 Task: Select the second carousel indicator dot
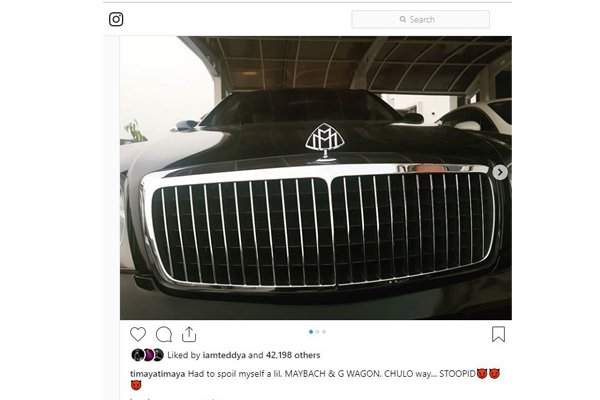318,332
